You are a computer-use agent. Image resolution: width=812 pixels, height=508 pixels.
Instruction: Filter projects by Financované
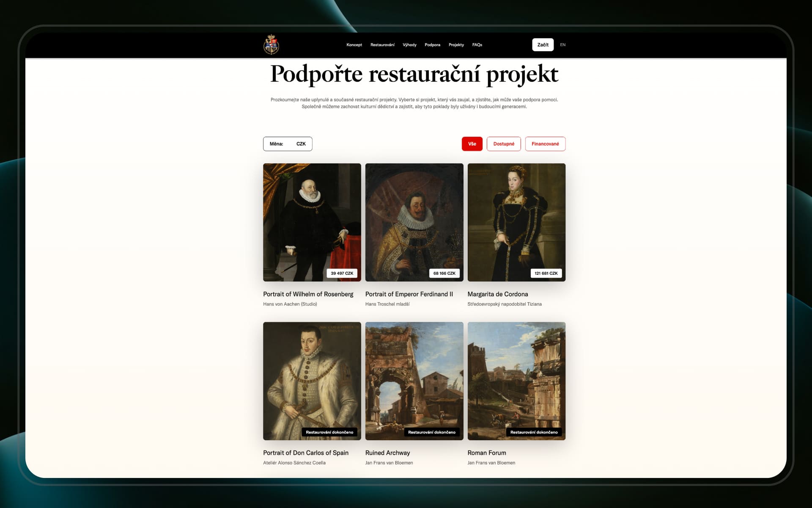(x=545, y=144)
